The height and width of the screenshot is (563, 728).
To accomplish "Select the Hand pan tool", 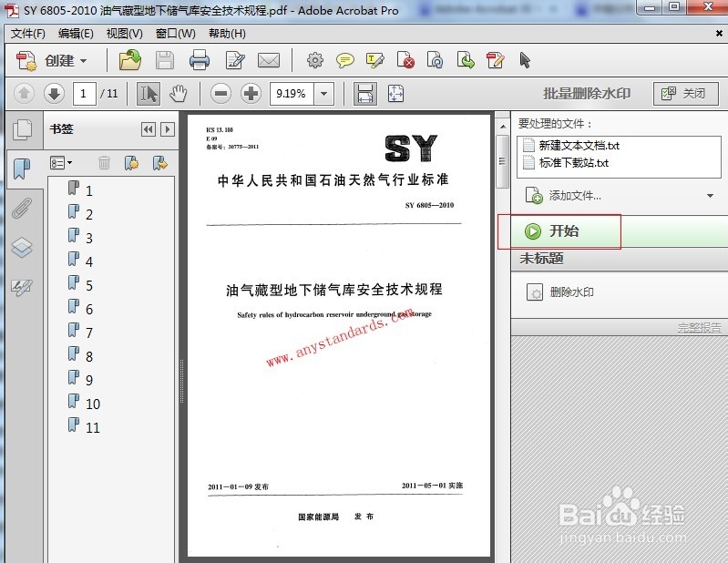I will (178, 94).
